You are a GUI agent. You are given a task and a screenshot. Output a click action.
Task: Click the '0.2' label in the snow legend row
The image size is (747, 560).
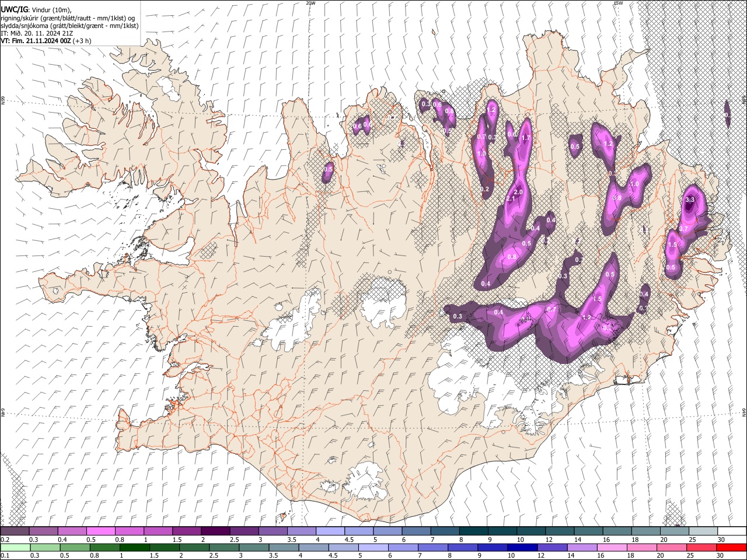[5, 540]
